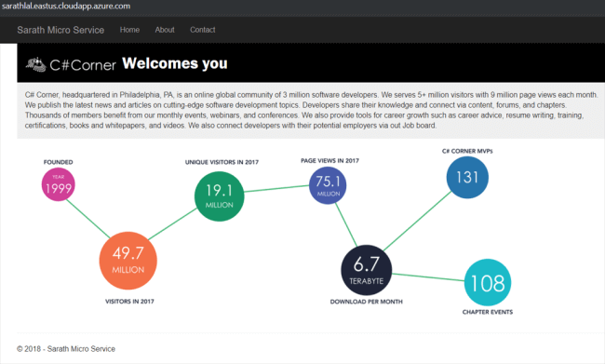Open the About nav link
Screen dimensions: 605x364
click(x=165, y=30)
